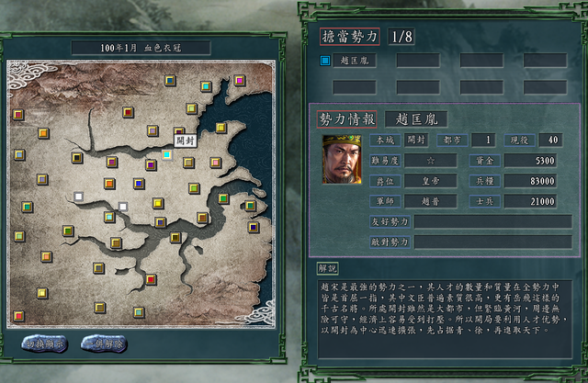Choose the bright blue city marker in the map center
This screenshot has width=588, height=383.
tap(139, 184)
